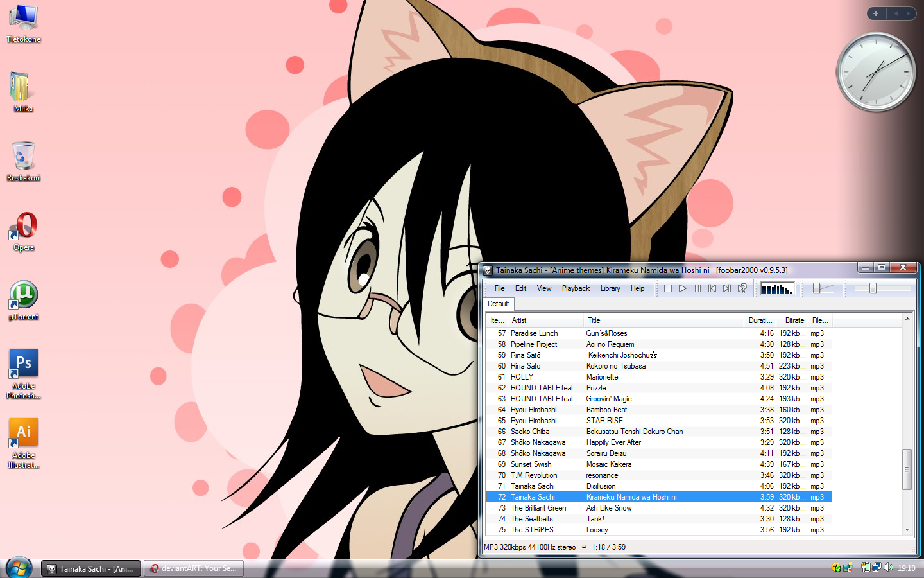Sort playlist by Title column header

[663, 320]
